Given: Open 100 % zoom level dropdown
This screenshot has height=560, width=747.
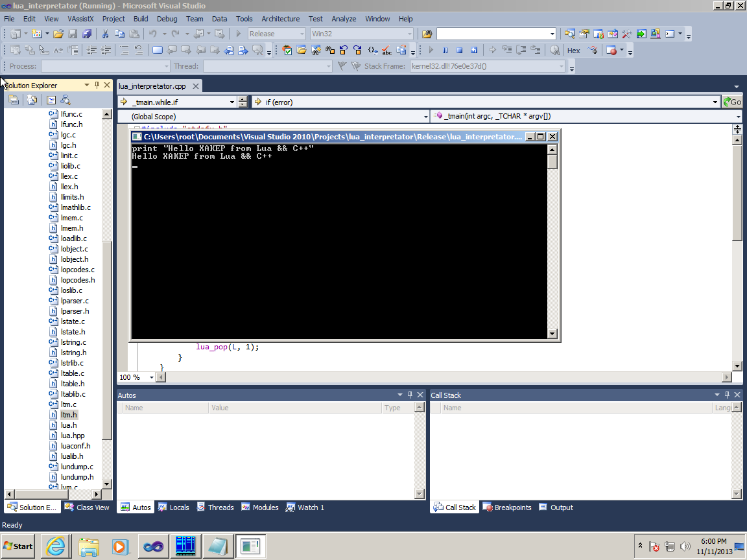Looking at the screenshot, I should coord(152,377).
